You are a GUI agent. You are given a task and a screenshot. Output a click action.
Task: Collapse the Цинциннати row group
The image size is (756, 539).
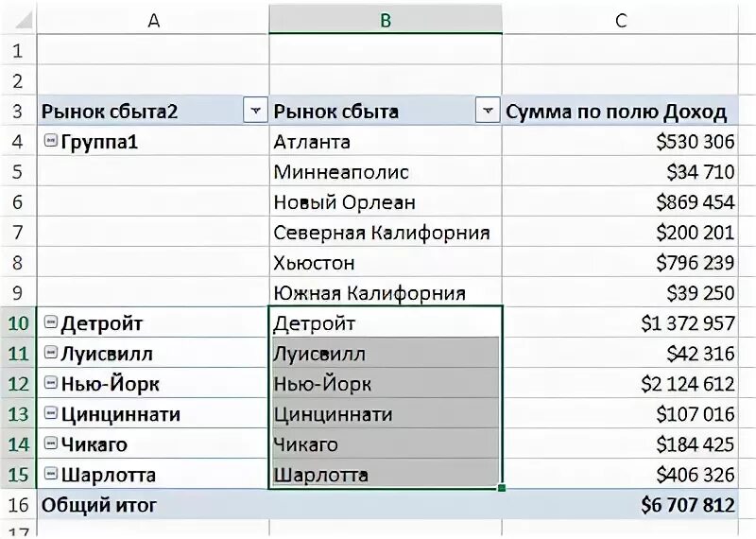(51, 414)
